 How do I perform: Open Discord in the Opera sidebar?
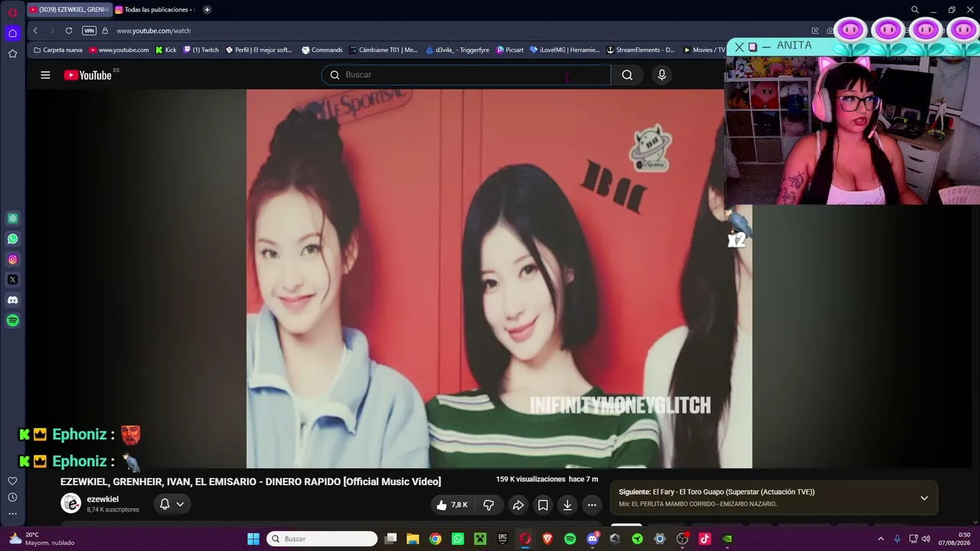tap(12, 300)
